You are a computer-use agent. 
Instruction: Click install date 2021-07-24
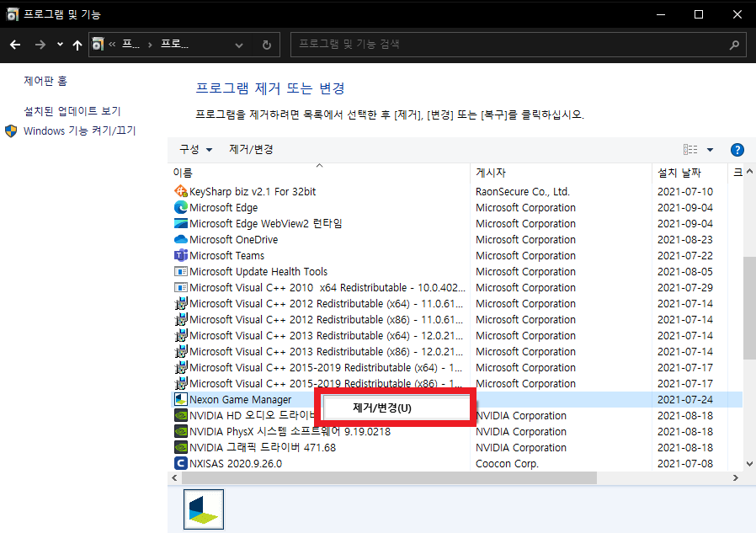[685, 399]
